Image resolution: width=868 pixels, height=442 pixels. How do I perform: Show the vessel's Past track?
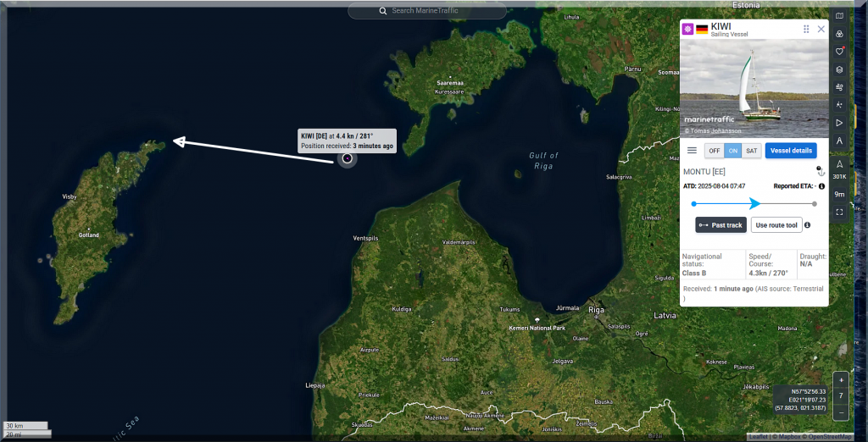(721, 225)
